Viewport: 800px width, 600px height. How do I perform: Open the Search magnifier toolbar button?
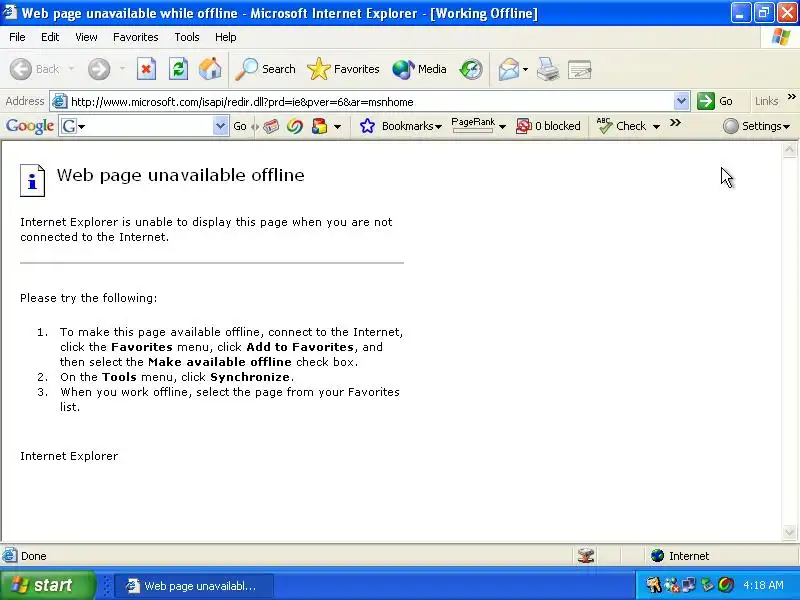pyautogui.click(x=265, y=69)
